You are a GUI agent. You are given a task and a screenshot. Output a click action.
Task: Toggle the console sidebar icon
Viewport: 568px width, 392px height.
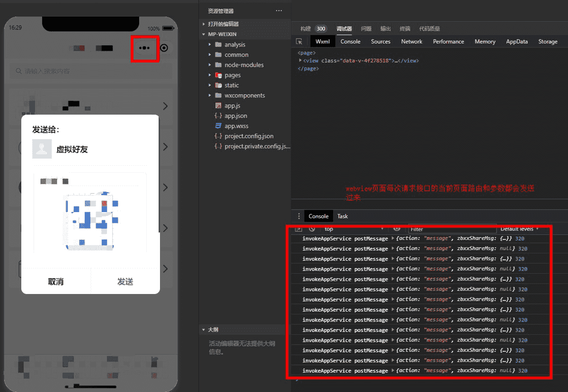299,229
